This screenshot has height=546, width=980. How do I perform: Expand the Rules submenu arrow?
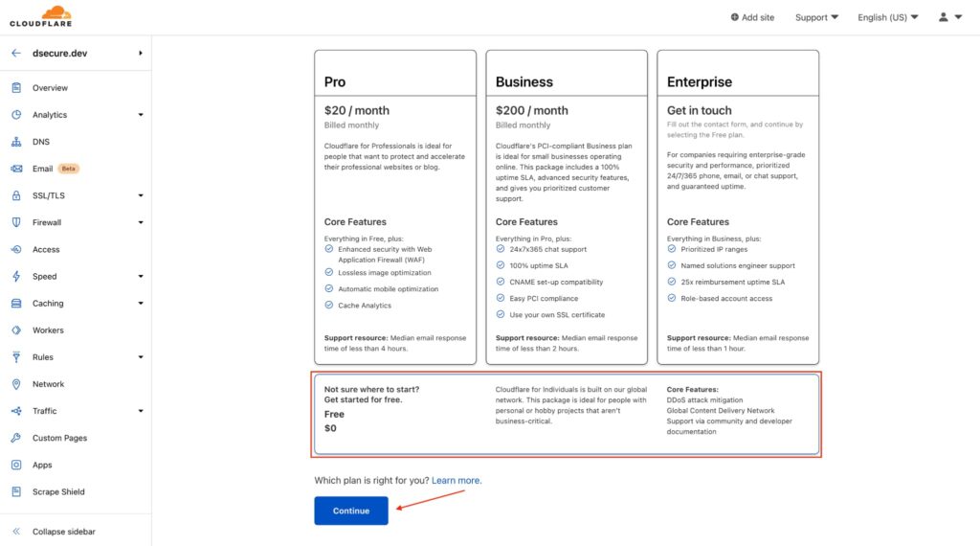pyautogui.click(x=140, y=356)
